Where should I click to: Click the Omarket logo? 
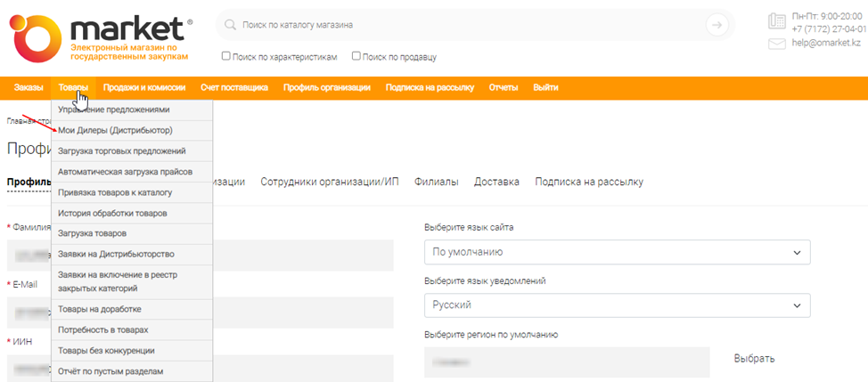[98, 37]
